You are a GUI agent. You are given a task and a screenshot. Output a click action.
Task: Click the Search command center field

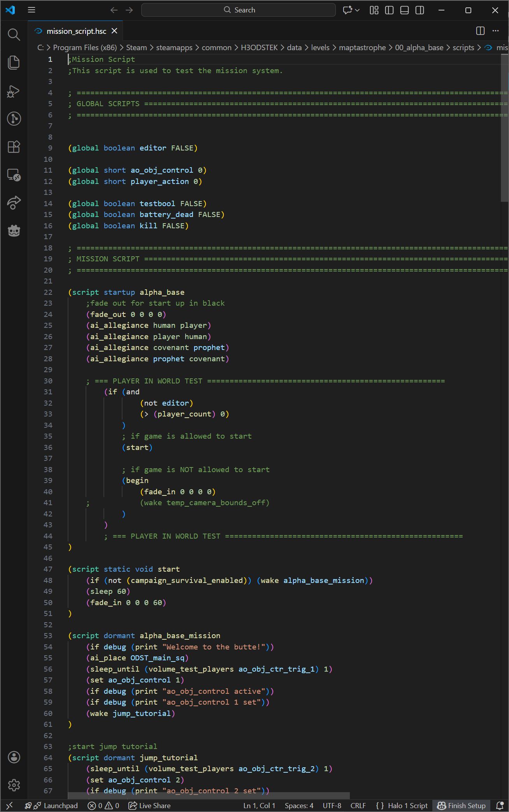(239, 10)
